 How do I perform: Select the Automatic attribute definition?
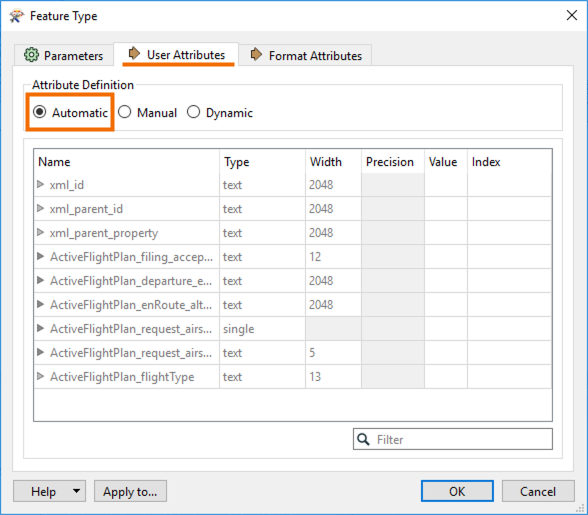70,112
